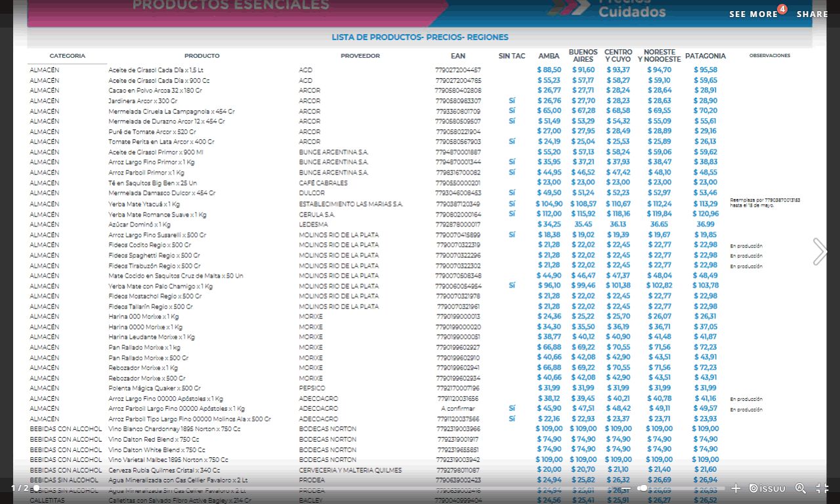This screenshot has width=840, height=504.
Task: Click Patagonia price $ 113,29
Action: pos(705,204)
